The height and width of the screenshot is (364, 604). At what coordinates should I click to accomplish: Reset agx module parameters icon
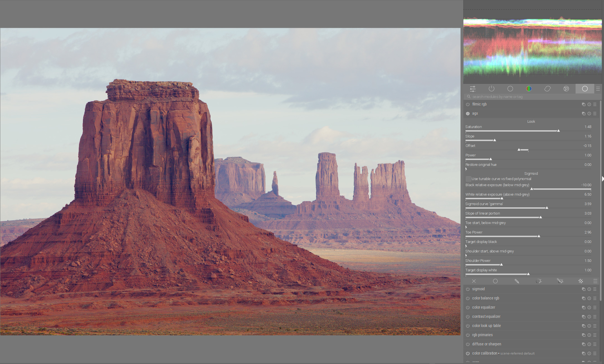[x=589, y=114]
